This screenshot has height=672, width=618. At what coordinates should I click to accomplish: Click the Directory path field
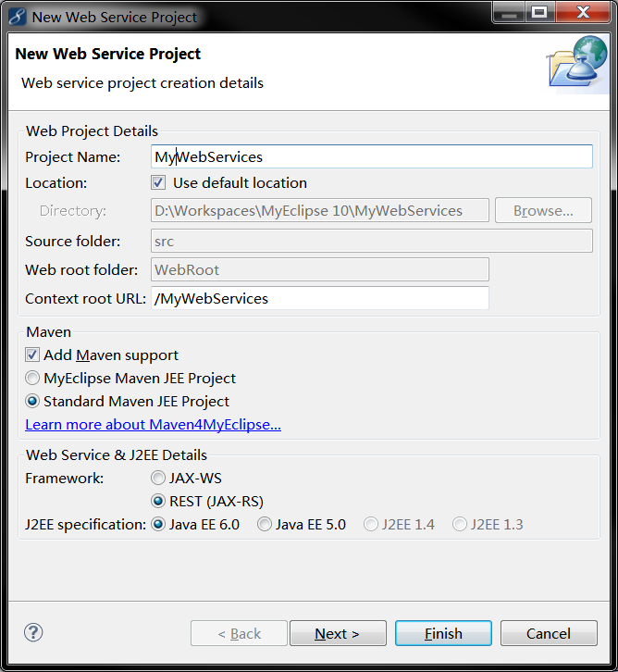320,210
